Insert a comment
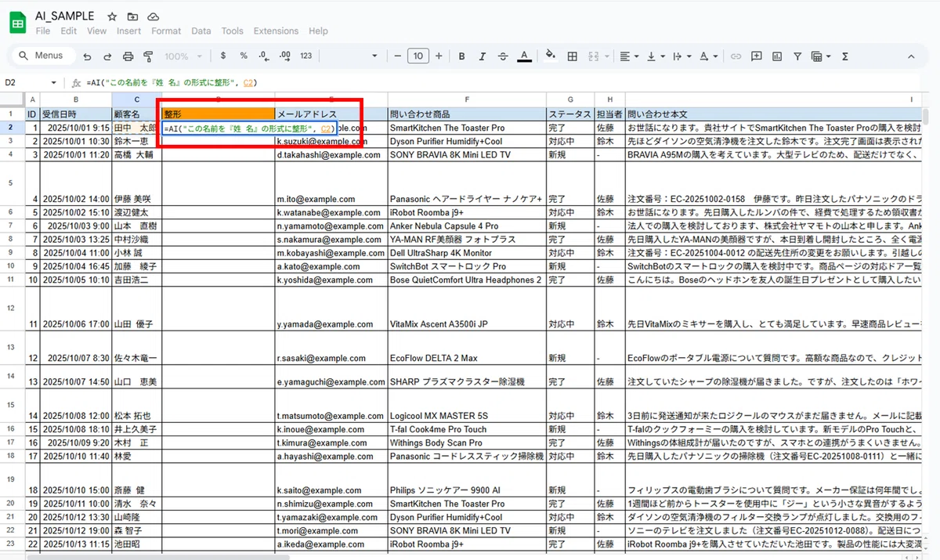Image resolution: width=940 pixels, height=560 pixels. point(756,56)
